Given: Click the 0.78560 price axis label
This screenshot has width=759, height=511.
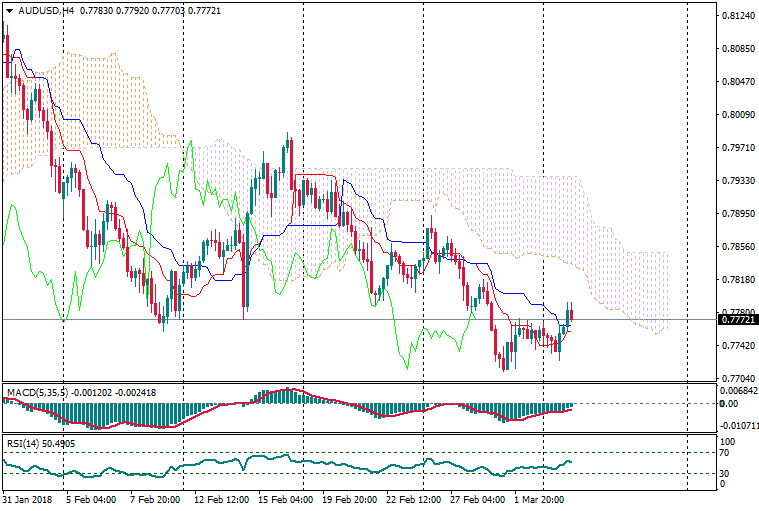Looking at the screenshot, I should 737,247.
